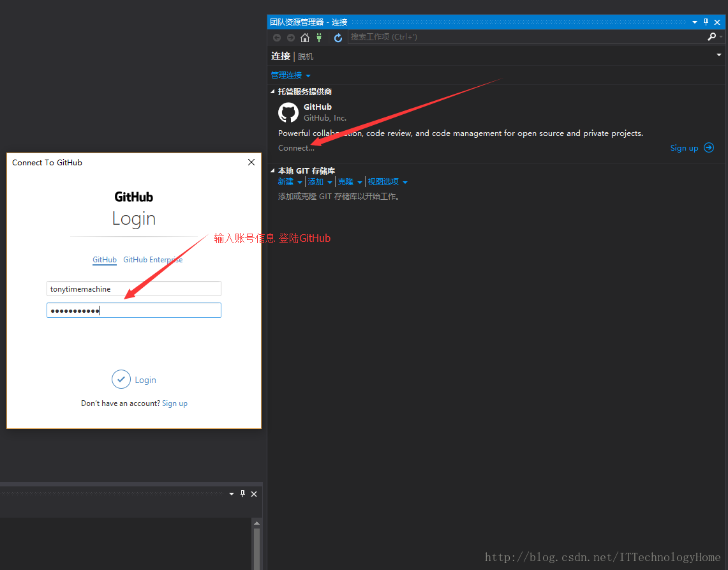Click the search magnifier icon in Team Explorer
Image resolution: width=728 pixels, height=570 pixels.
pos(711,36)
